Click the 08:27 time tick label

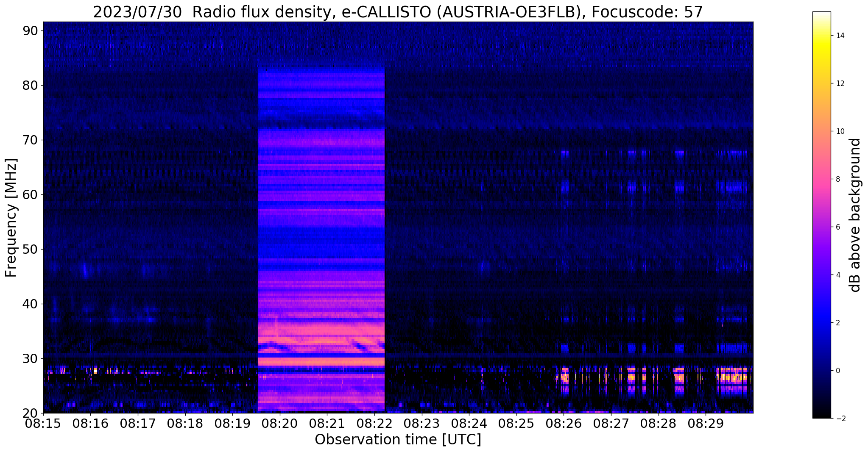tap(611, 423)
